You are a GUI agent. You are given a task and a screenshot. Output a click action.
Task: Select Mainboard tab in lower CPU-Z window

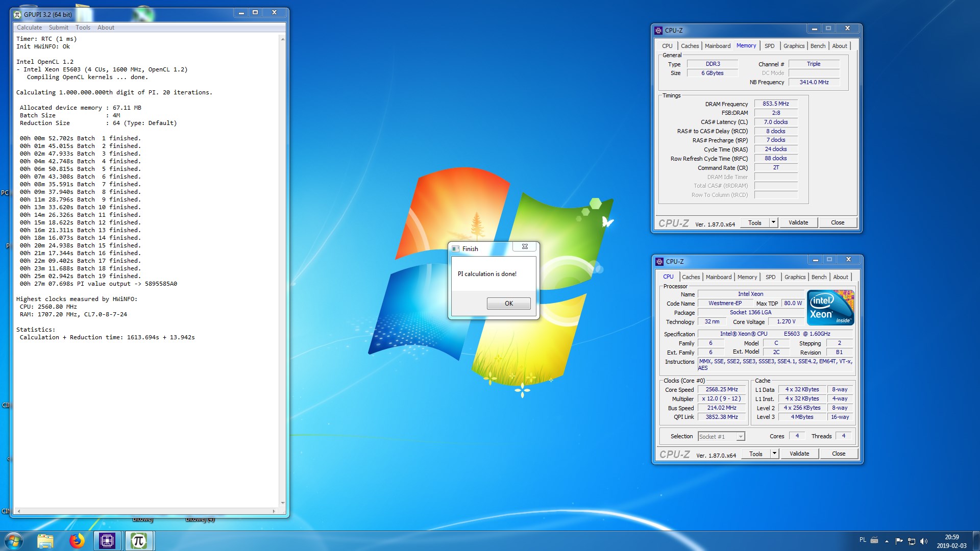[719, 277]
